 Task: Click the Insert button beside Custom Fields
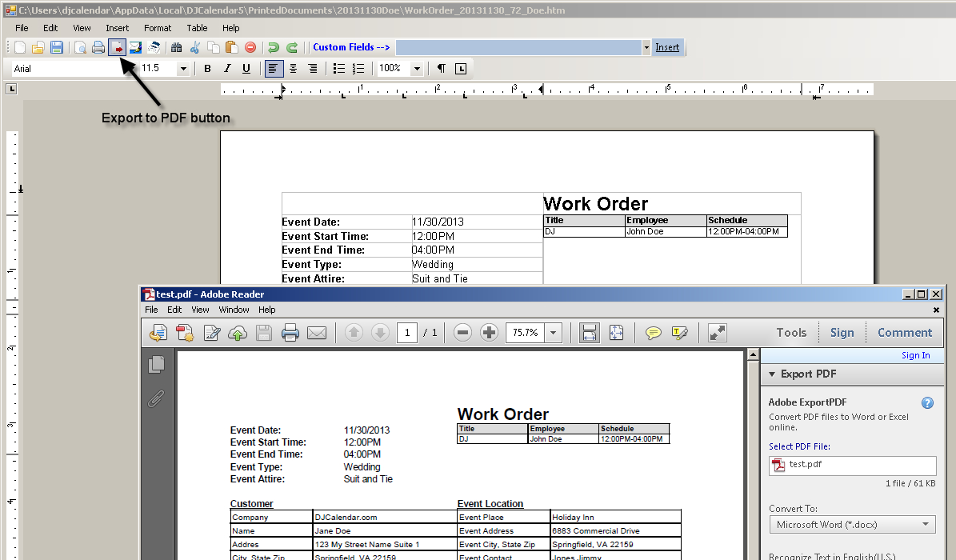[667, 47]
